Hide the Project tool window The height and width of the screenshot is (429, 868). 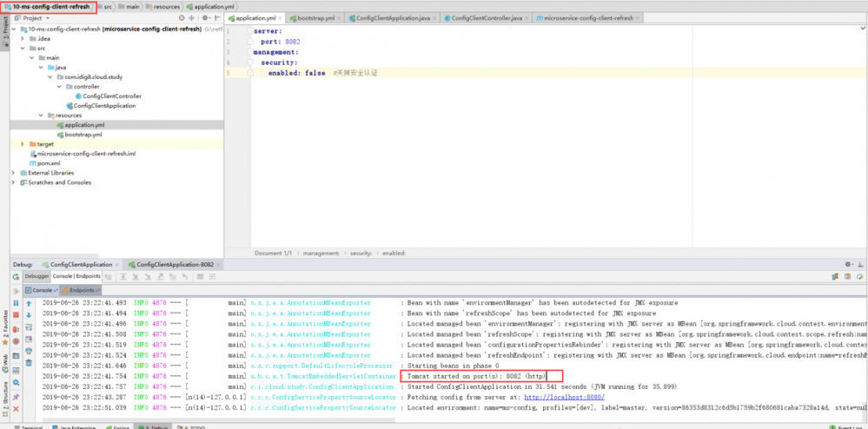tap(217, 18)
